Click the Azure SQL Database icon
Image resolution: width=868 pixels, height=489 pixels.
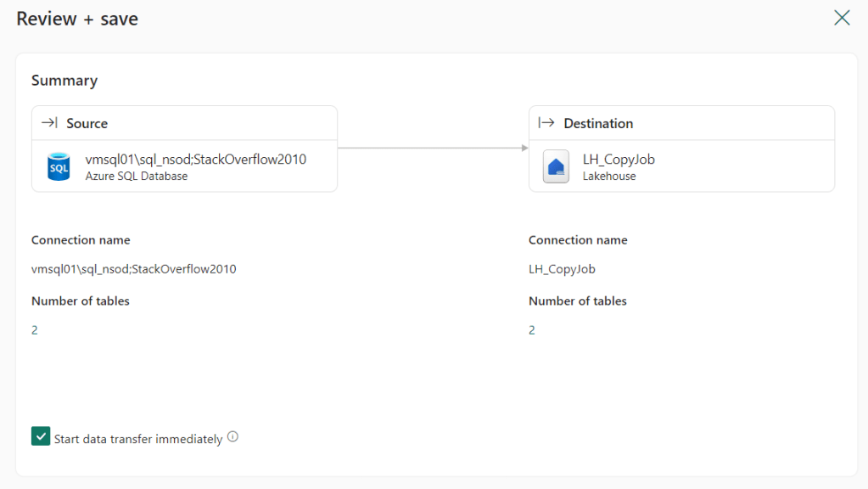pos(59,166)
